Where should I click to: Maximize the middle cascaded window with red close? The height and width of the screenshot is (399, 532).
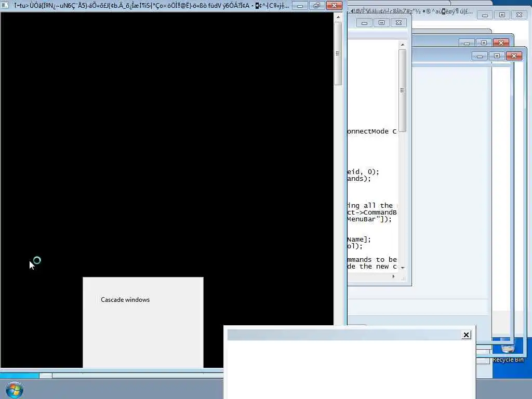[484, 43]
